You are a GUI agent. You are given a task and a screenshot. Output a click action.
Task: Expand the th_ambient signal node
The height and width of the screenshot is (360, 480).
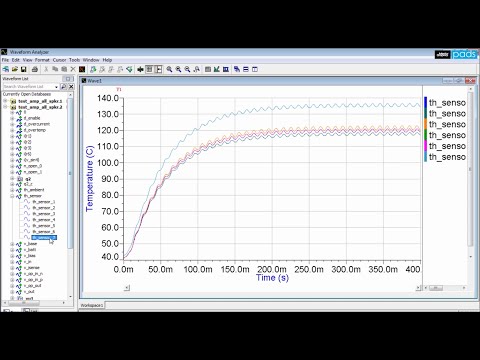(12, 190)
